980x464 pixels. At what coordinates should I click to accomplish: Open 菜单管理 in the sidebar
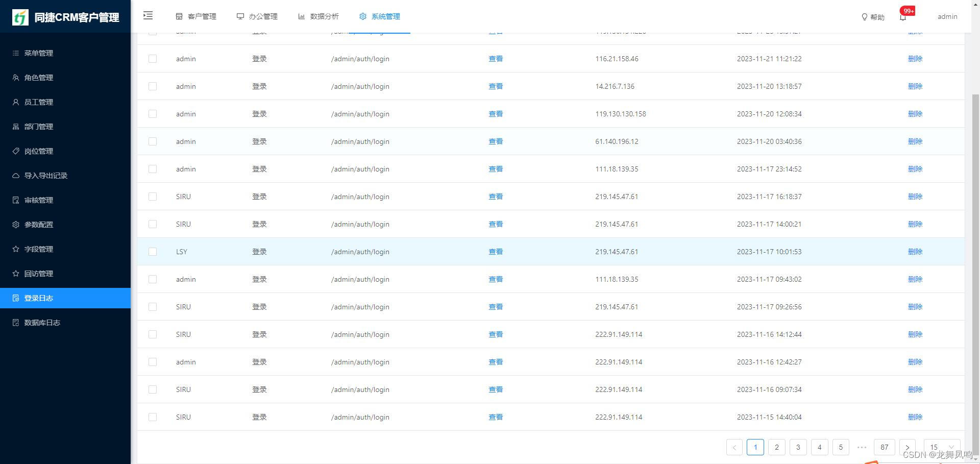tap(65, 53)
